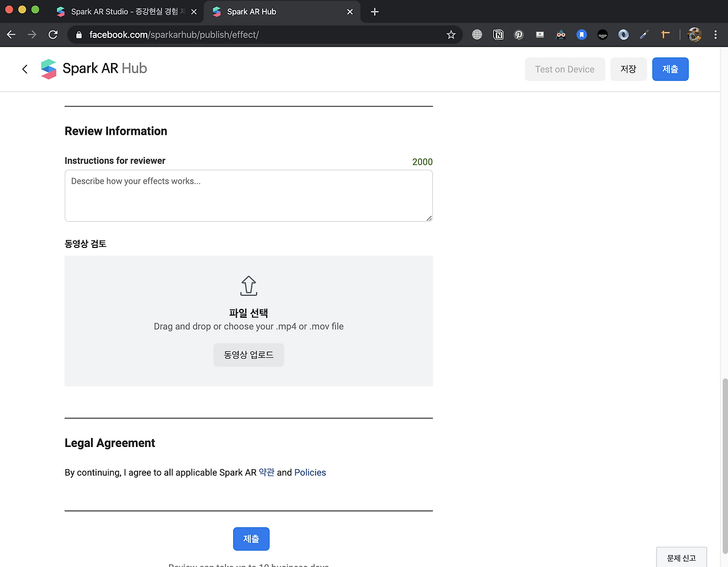Viewport: 728px width, 567px height.
Task: Click the browser forward arrow
Action: pyautogui.click(x=32, y=35)
